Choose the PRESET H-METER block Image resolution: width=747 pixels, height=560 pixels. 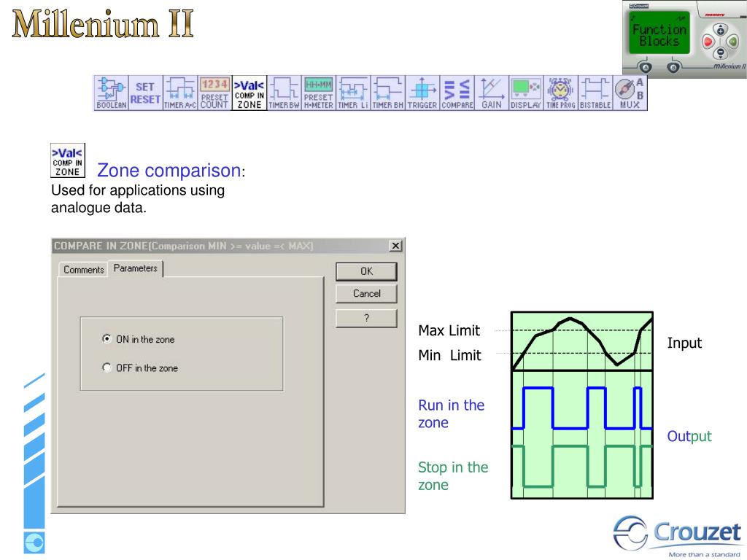(319, 93)
